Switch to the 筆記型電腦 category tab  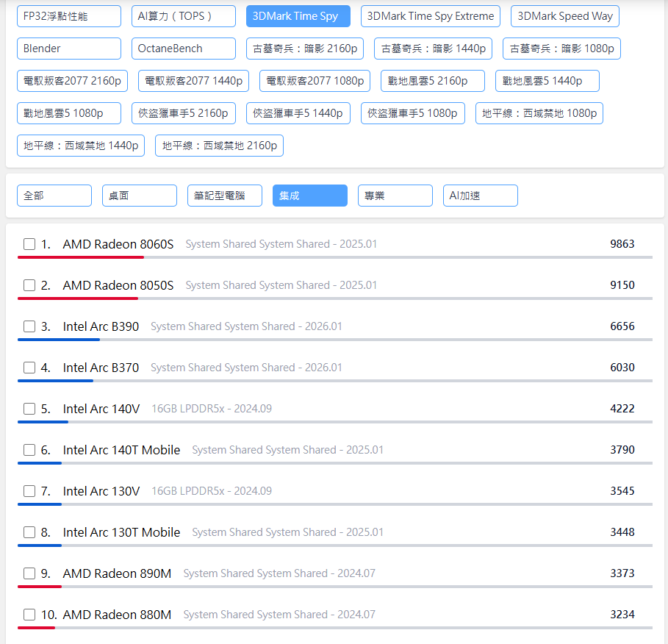(x=225, y=196)
